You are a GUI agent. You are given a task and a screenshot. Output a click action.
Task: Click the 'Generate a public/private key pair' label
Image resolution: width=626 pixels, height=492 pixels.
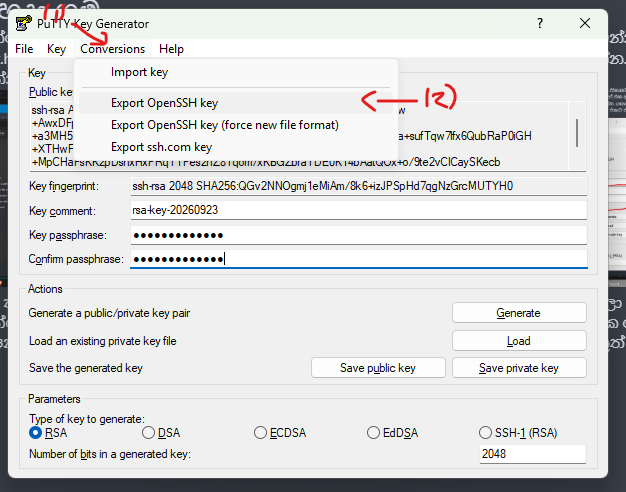(x=109, y=313)
